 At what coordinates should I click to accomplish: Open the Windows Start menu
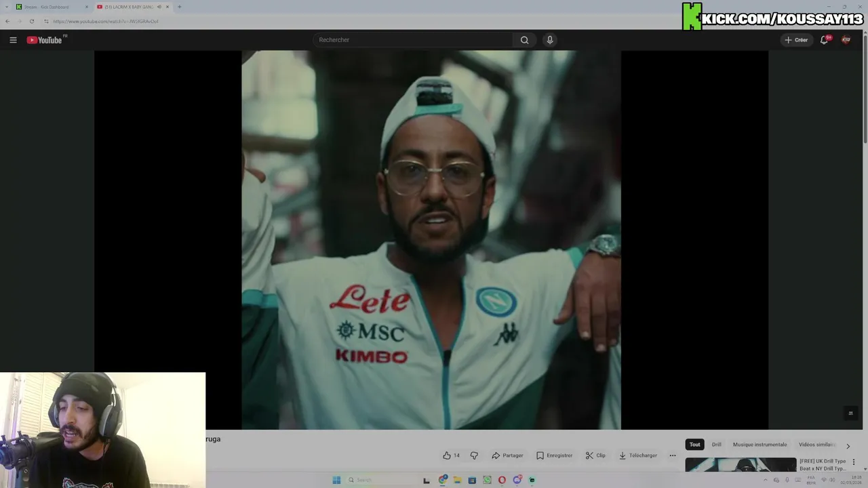(336, 480)
